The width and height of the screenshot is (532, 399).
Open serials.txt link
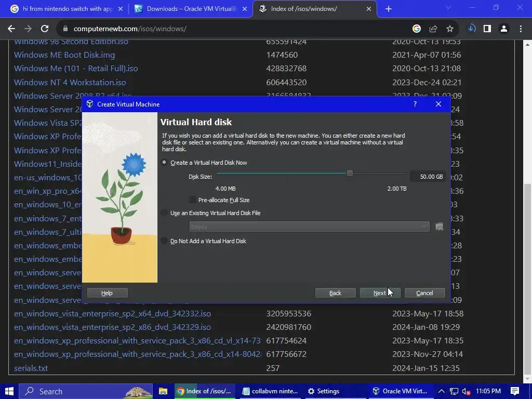(x=31, y=368)
